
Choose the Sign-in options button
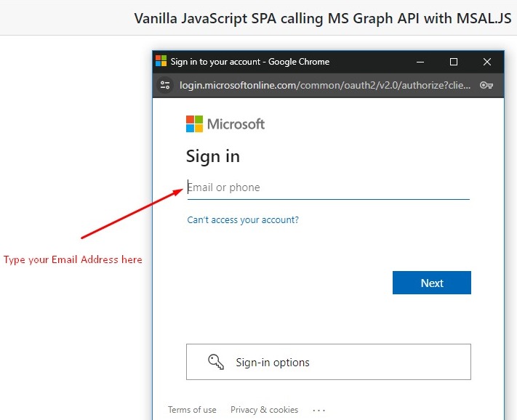click(328, 362)
